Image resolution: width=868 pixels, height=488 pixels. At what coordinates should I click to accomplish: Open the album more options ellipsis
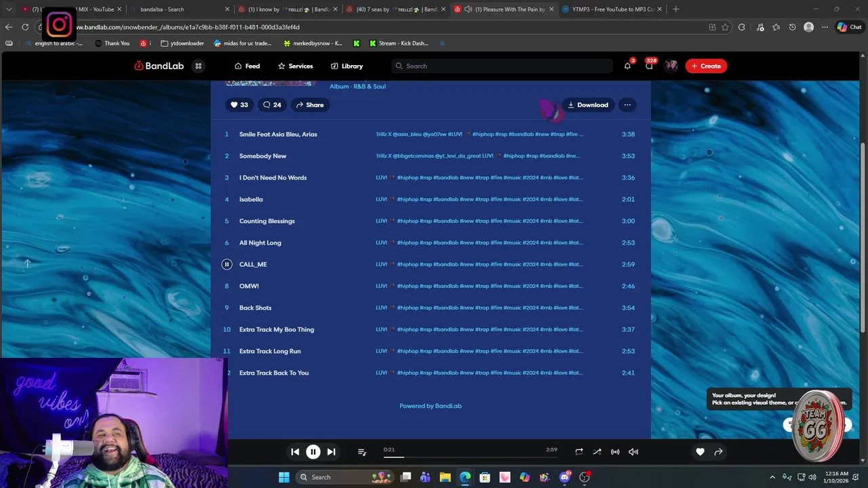627,105
